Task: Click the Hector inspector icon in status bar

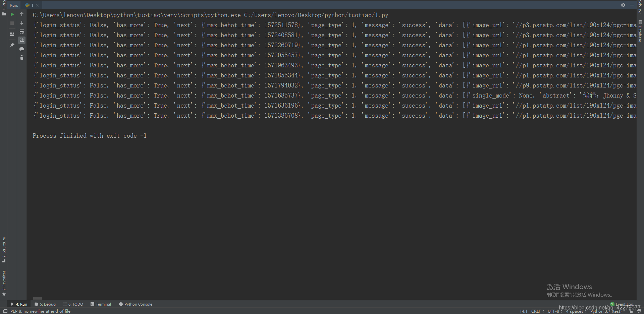Action: [639, 311]
